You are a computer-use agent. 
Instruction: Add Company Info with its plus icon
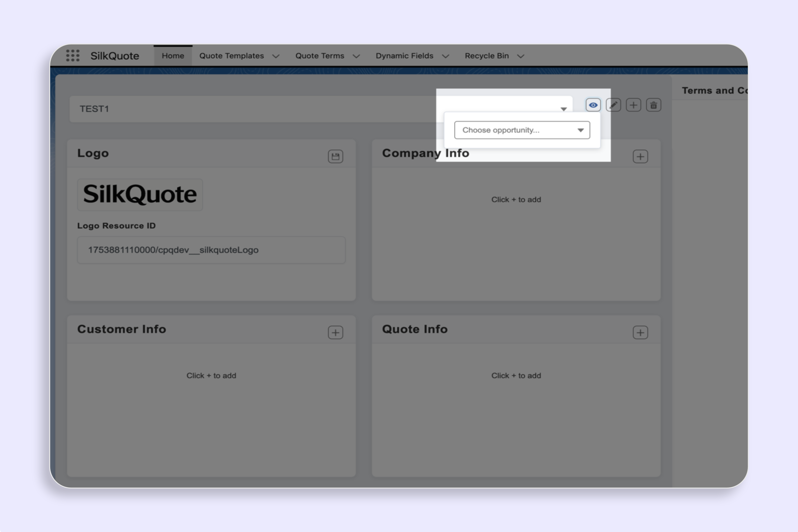[640, 156]
